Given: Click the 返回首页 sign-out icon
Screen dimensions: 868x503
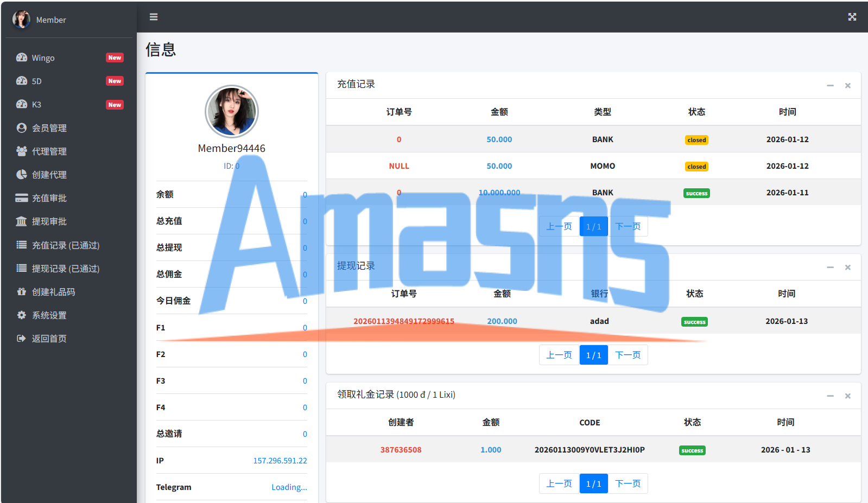Looking at the screenshot, I should click(x=22, y=338).
